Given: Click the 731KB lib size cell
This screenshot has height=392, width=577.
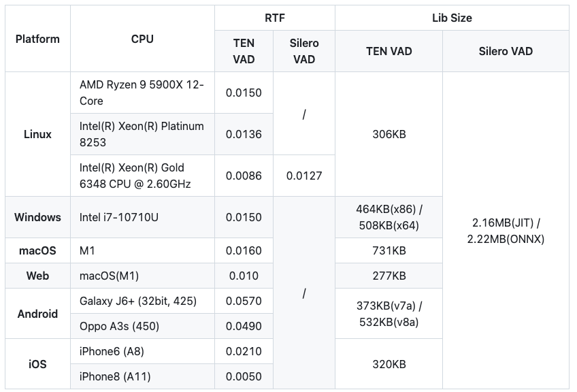Looking at the screenshot, I should coord(389,250).
